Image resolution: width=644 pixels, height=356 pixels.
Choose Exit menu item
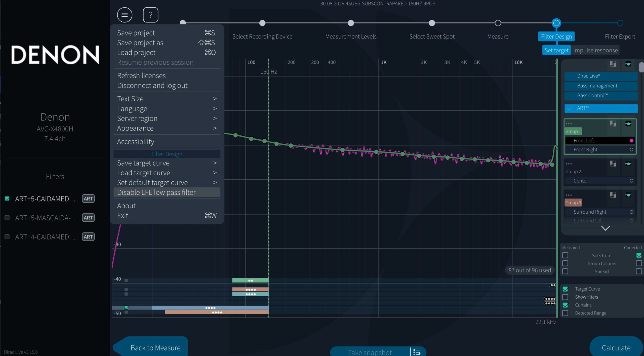167,215
